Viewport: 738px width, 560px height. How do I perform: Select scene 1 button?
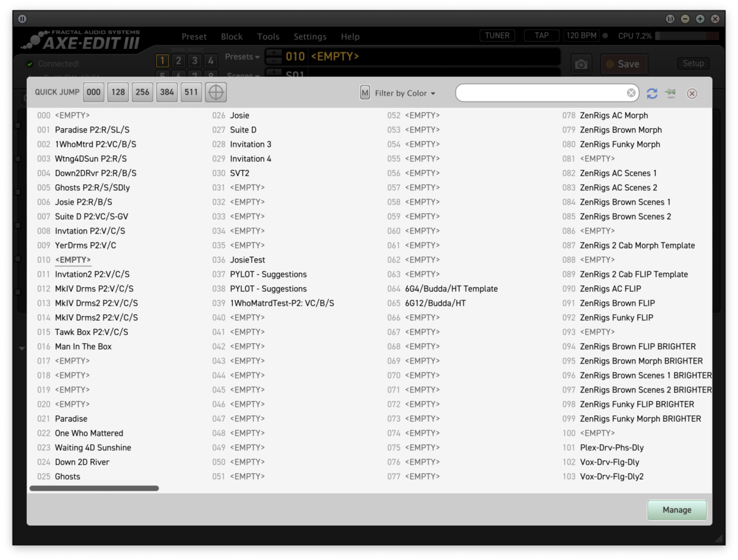(162, 61)
